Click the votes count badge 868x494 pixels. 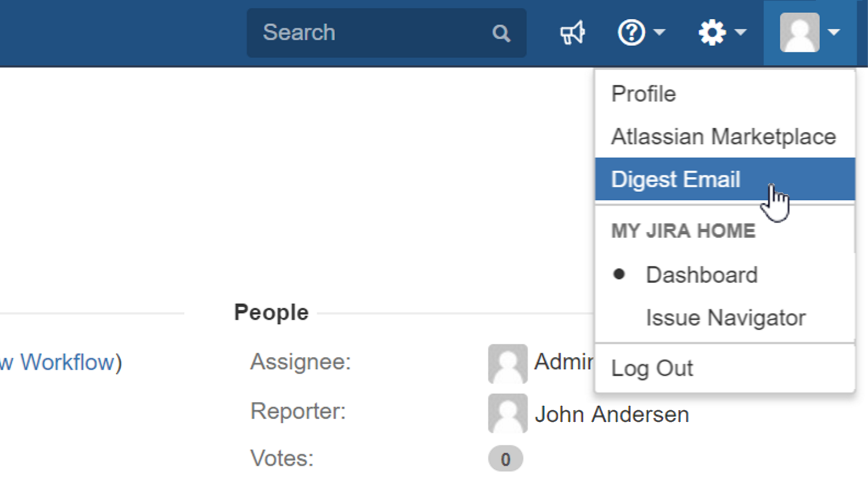(505, 459)
